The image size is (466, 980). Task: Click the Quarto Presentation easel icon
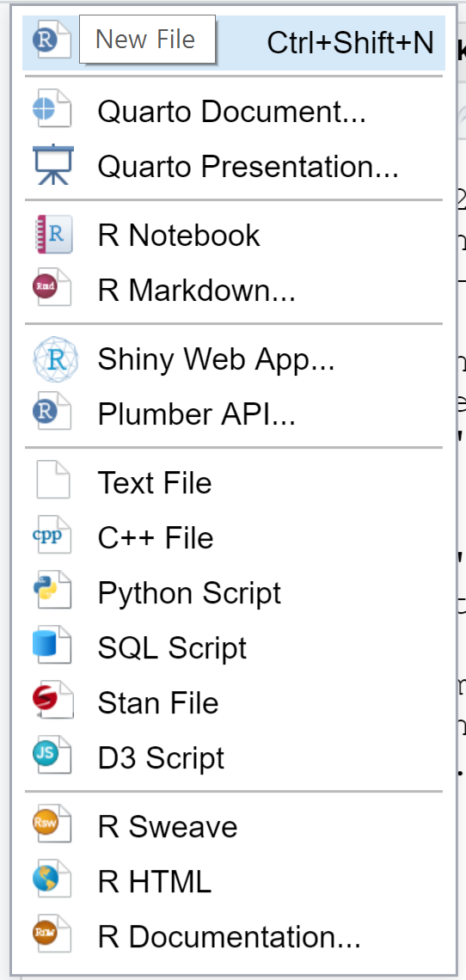coord(53,165)
